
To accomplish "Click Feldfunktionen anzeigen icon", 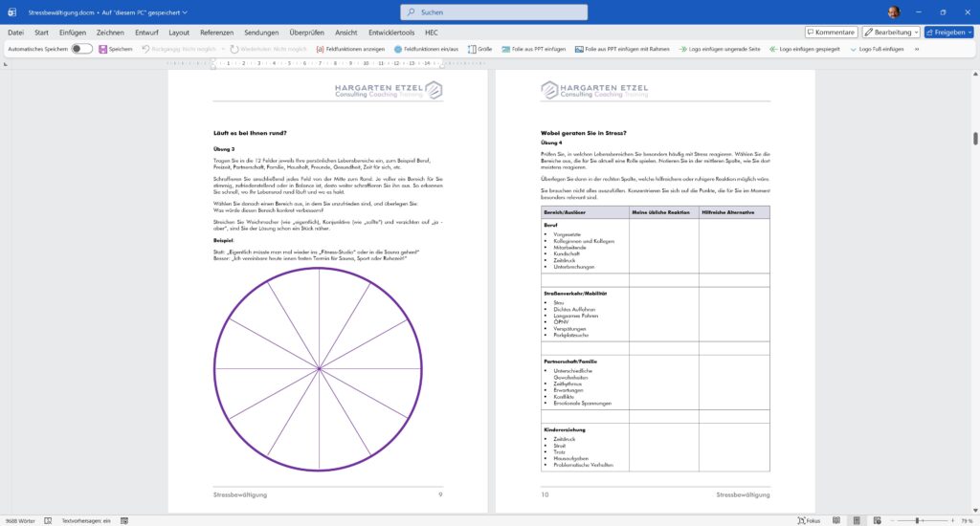I will point(320,49).
